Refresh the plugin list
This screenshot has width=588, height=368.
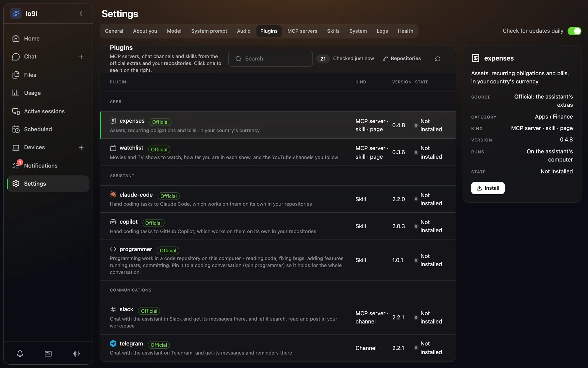438,59
